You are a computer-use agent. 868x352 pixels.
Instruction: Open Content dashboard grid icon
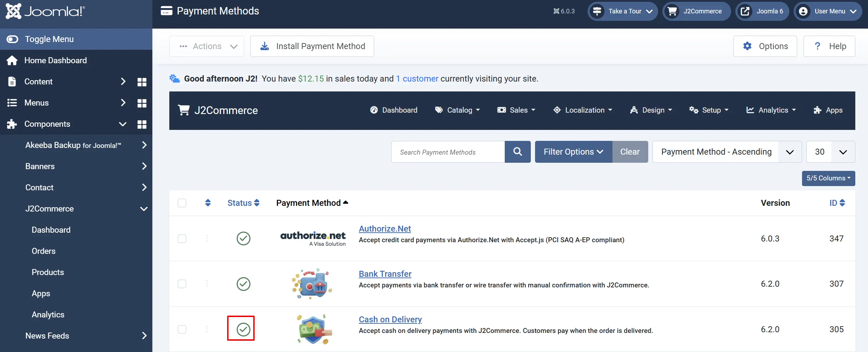[142, 82]
